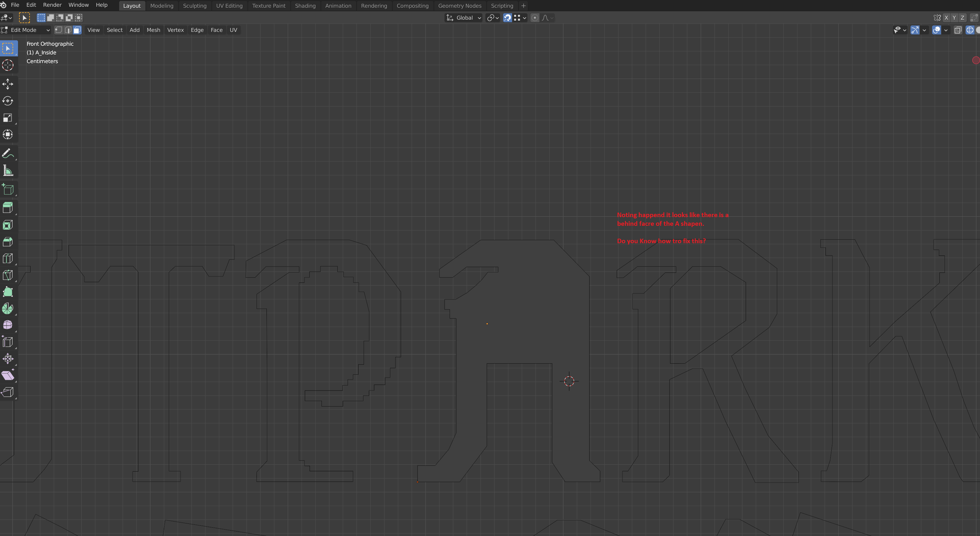Open the Vertex menu
The width and height of the screenshot is (980, 536).
[175, 30]
